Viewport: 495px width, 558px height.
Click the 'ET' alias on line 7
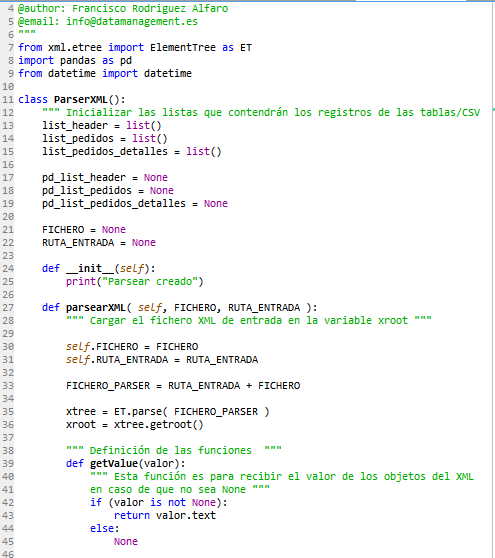coord(246,48)
